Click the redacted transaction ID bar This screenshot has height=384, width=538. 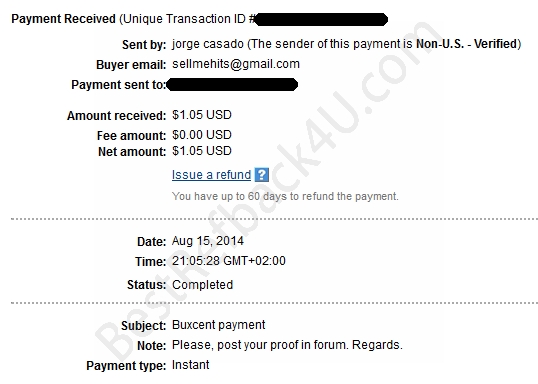[321, 20]
